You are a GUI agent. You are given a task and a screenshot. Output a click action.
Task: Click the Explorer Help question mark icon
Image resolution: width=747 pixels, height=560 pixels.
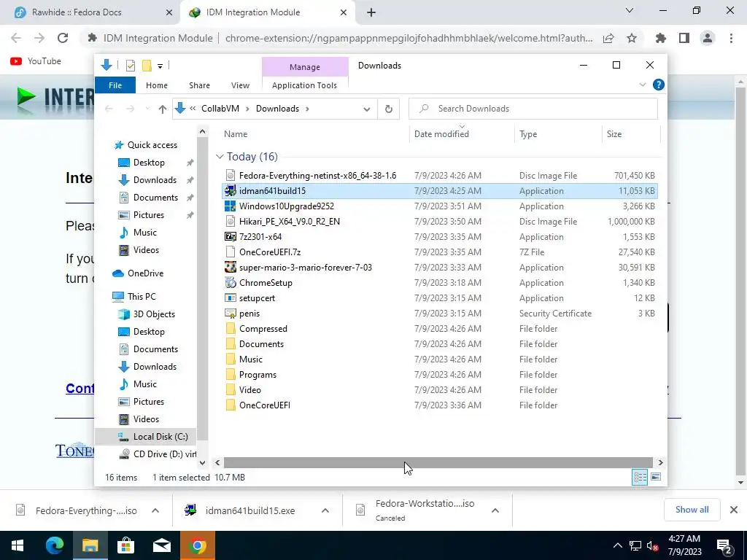coord(659,85)
